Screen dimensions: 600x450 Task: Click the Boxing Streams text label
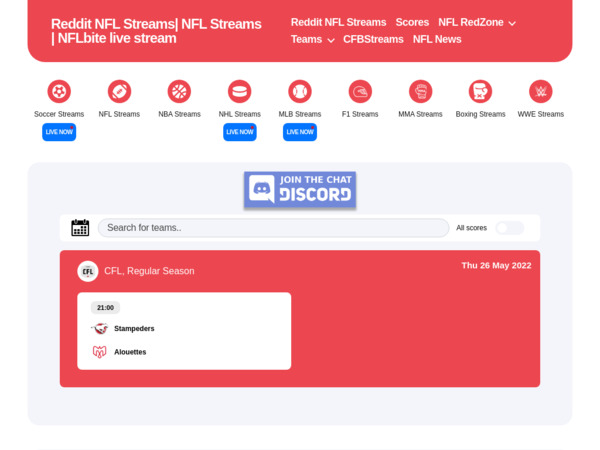(481, 114)
